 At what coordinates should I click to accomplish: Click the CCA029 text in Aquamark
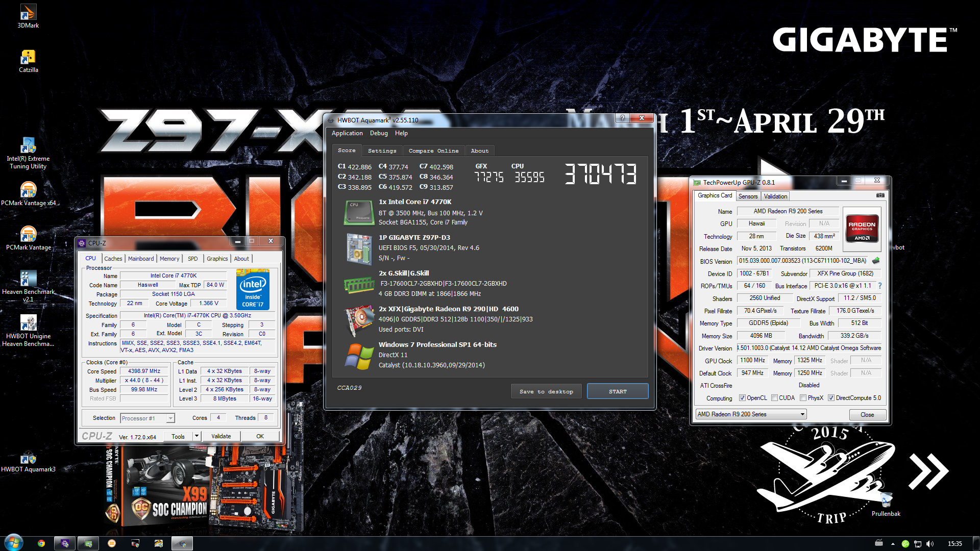tap(349, 388)
